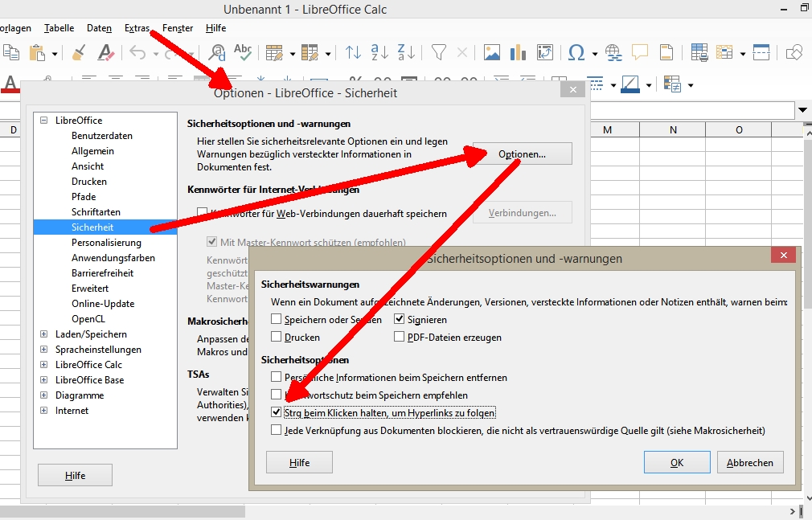This screenshot has height=520, width=812.
Task: Insert special character Omega icon
Action: point(576,52)
